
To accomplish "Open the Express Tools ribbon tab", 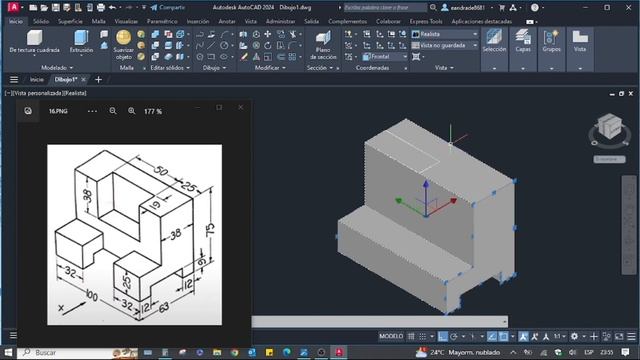I will click(x=426, y=21).
